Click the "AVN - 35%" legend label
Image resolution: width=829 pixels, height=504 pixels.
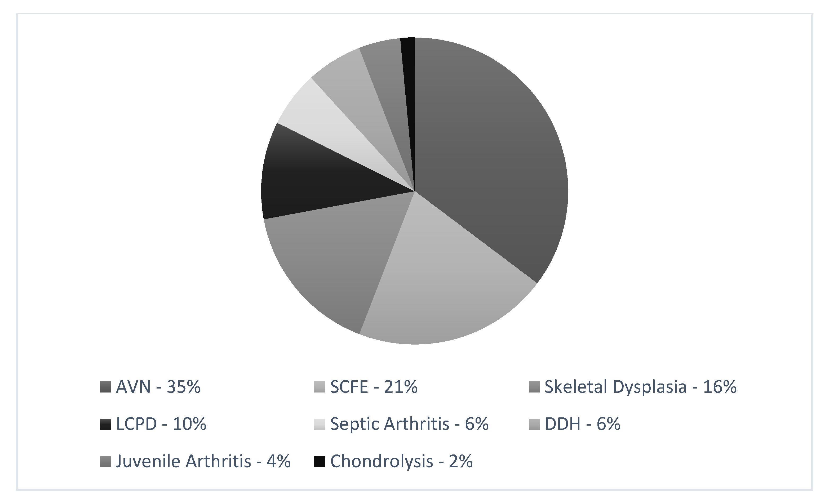pos(158,387)
